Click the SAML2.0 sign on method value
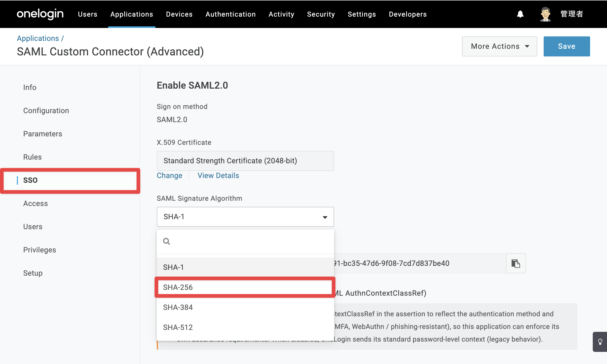 pos(172,120)
